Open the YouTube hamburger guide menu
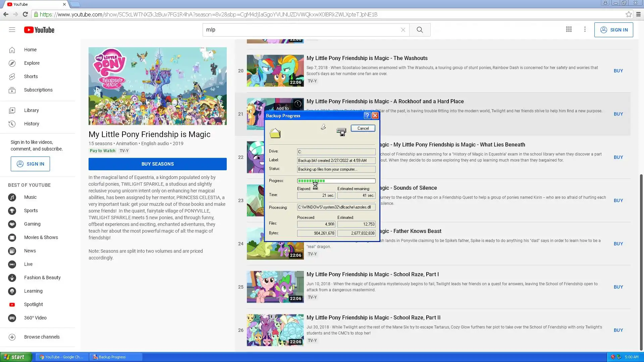 tap(12, 30)
